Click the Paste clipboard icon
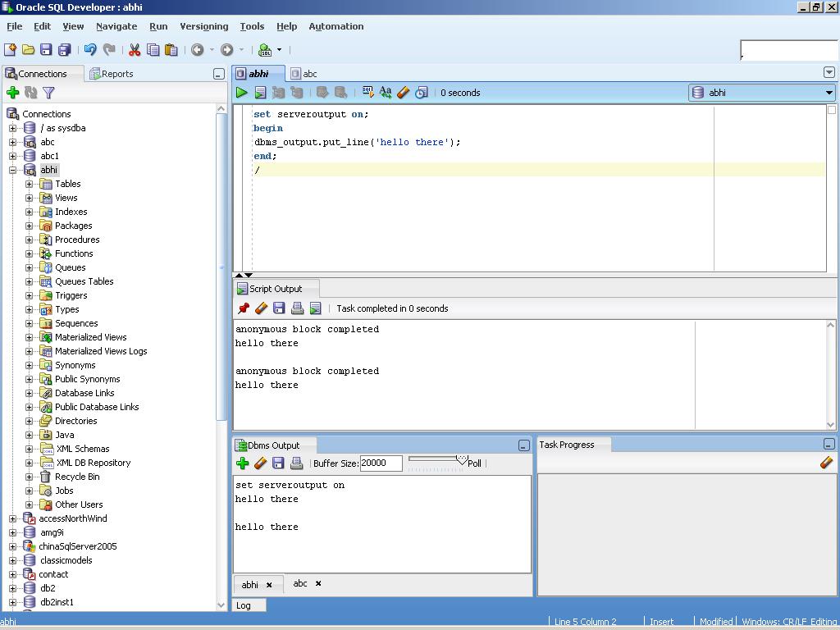 [x=171, y=50]
